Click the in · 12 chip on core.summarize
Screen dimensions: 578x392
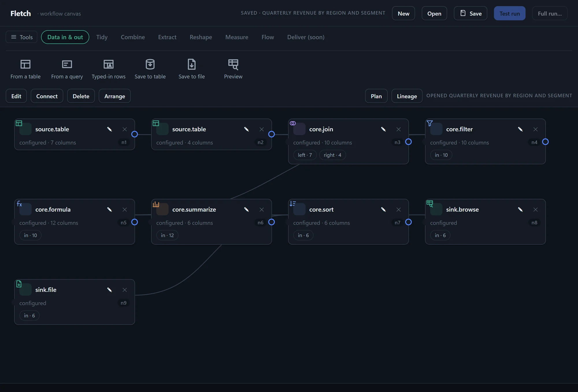[167, 235]
